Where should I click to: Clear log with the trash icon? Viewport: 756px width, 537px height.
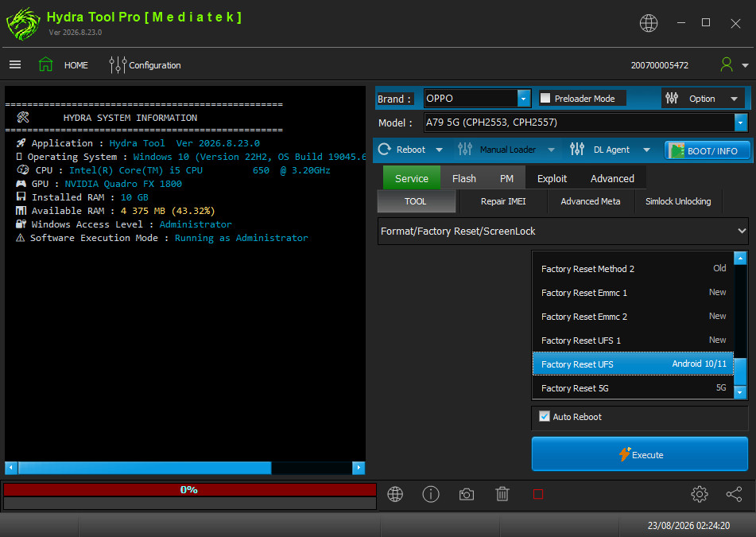(502, 494)
